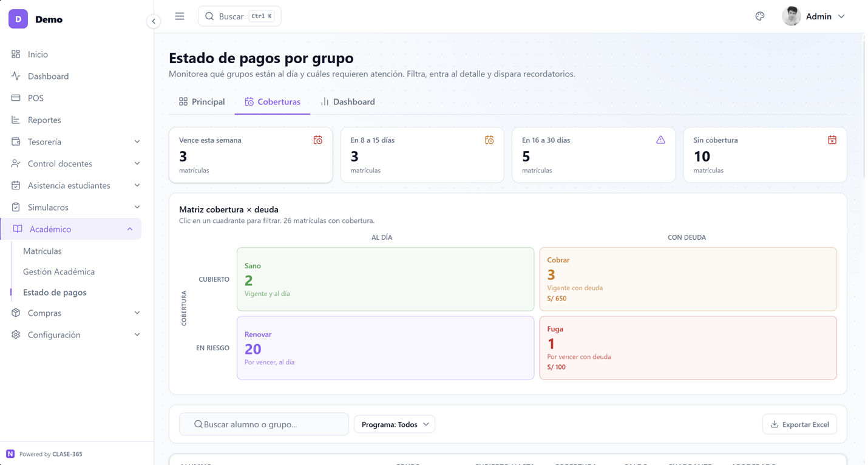This screenshot has width=868, height=465.
Task: Click the "Matriz cobertura × deuda" heading
Action: point(229,209)
